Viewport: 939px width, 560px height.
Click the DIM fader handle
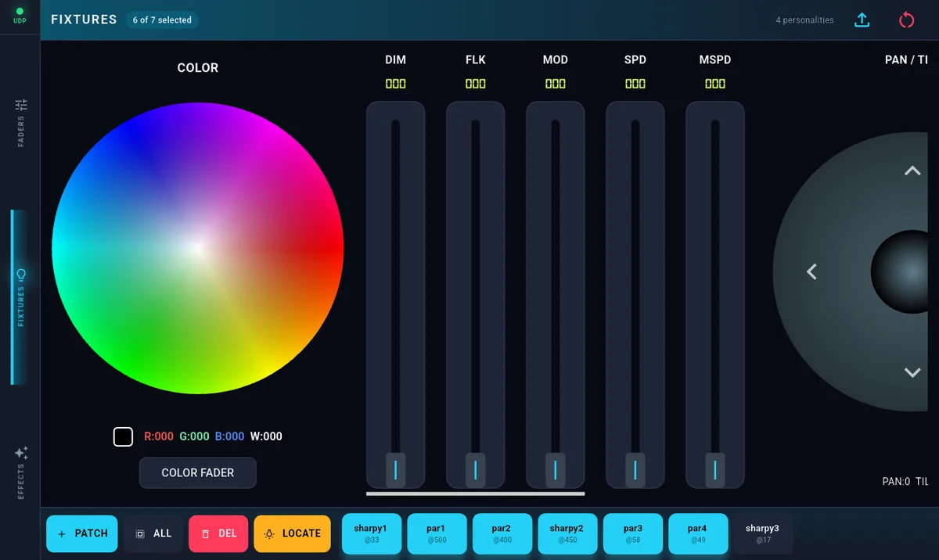(x=396, y=469)
